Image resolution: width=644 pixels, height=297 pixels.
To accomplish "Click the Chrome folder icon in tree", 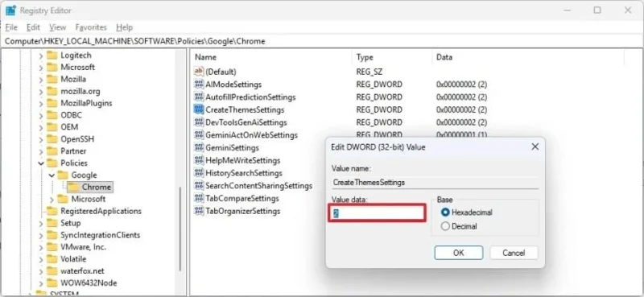I will [x=73, y=187].
